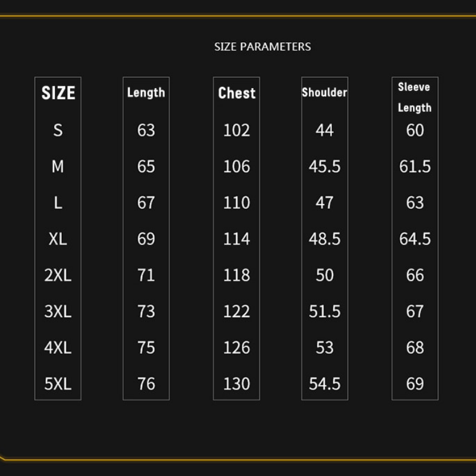Image resolution: width=476 pixels, height=476 pixels.
Task: Select size S in the SIZE column
Action: point(58,130)
